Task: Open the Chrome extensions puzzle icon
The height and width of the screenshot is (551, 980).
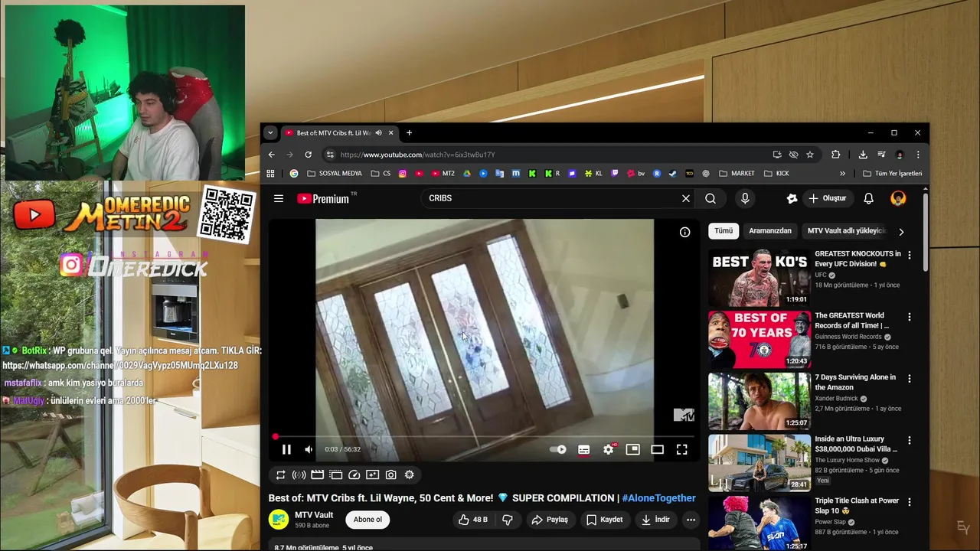Action: pyautogui.click(x=835, y=155)
